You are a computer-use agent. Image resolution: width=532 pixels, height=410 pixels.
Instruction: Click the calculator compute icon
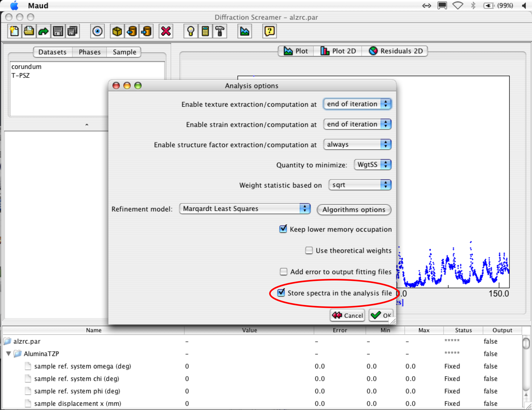[x=205, y=31]
